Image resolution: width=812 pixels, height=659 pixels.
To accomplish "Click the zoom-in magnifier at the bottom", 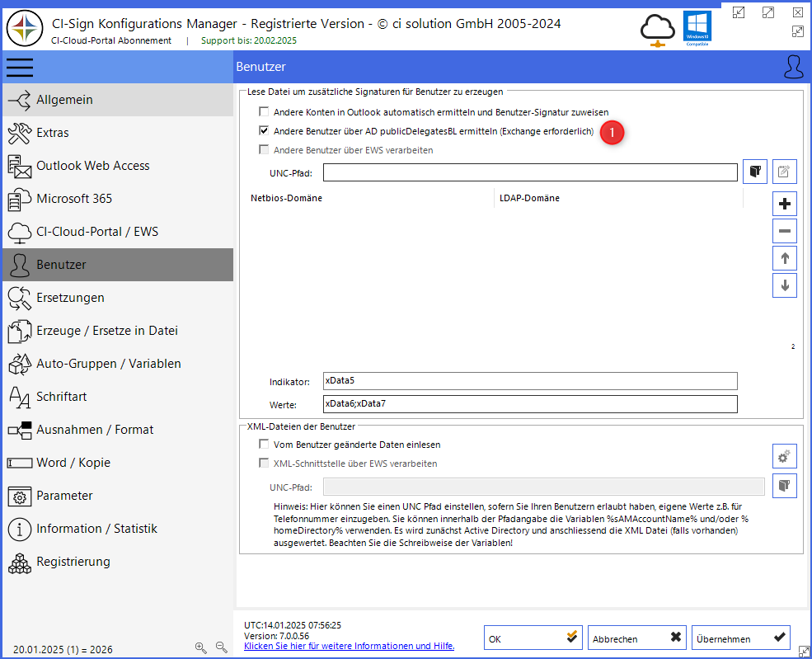I will point(201,648).
